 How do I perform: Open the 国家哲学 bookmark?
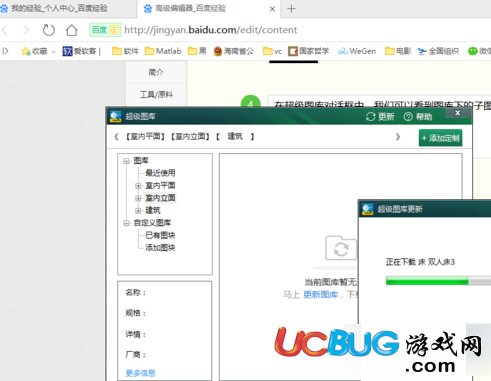click(309, 51)
